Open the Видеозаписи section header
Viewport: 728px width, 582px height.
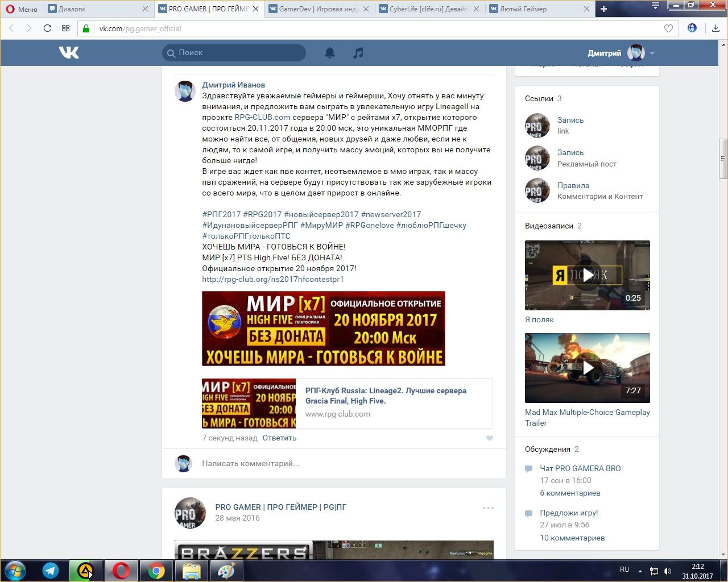click(x=549, y=226)
